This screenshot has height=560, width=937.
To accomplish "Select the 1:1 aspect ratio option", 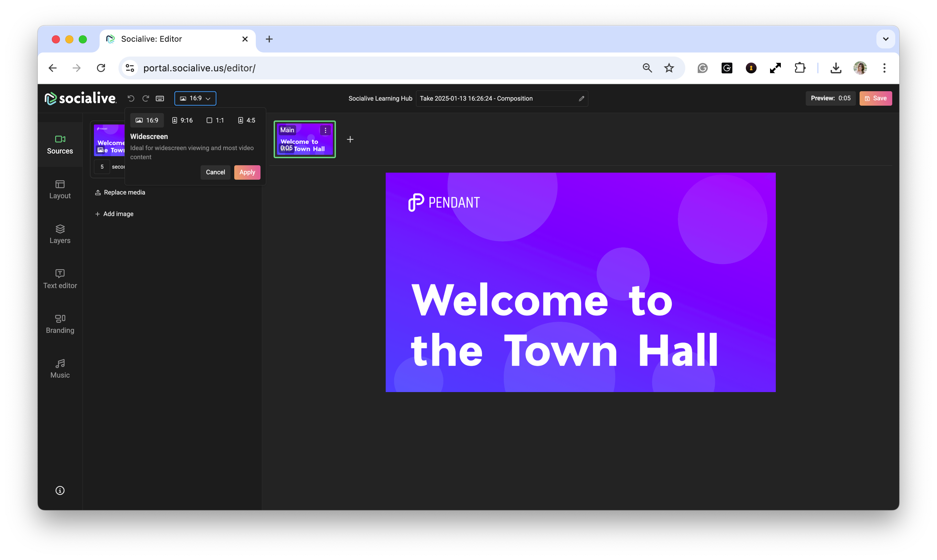I will click(x=215, y=120).
